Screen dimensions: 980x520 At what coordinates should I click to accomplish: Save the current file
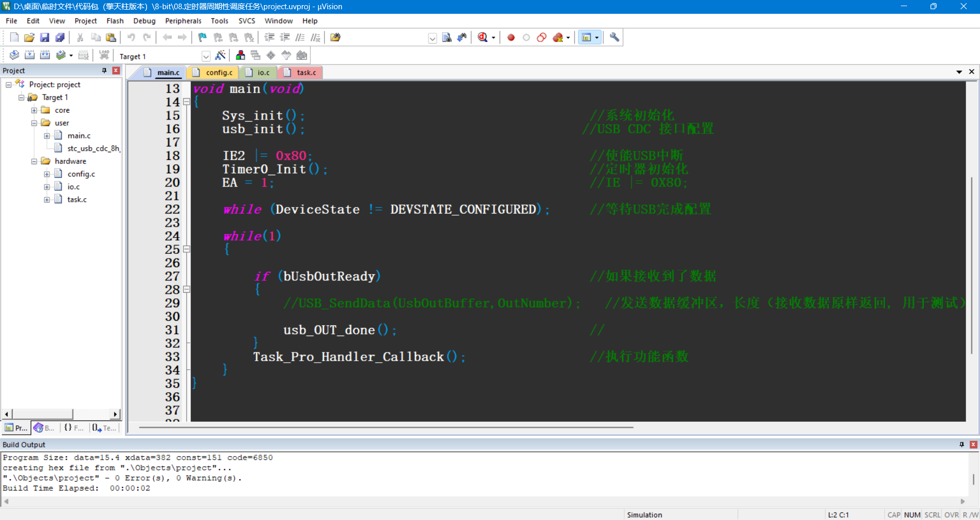point(44,37)
